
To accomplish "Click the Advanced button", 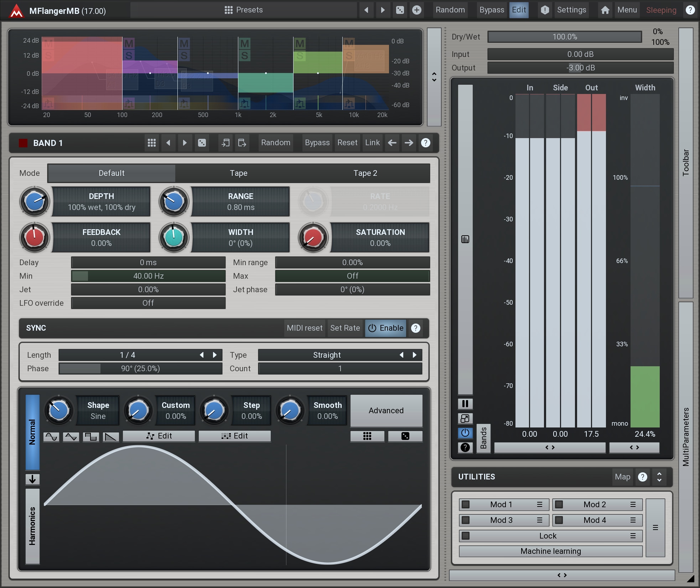I will click(386, 410).
